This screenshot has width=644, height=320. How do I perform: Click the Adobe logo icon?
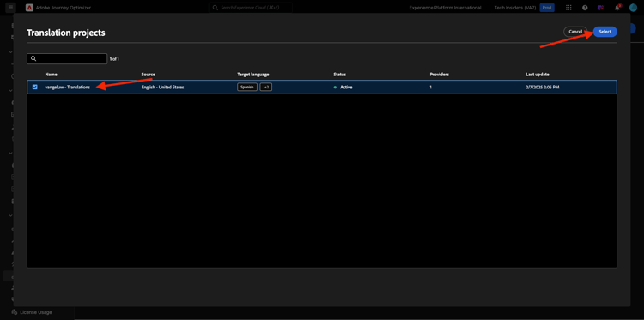(x=29, y=8)
